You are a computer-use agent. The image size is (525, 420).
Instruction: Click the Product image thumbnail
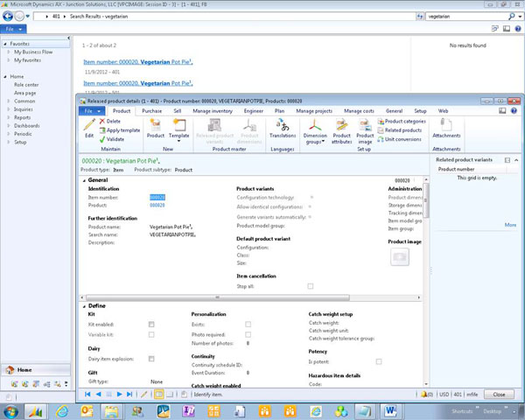400,257
